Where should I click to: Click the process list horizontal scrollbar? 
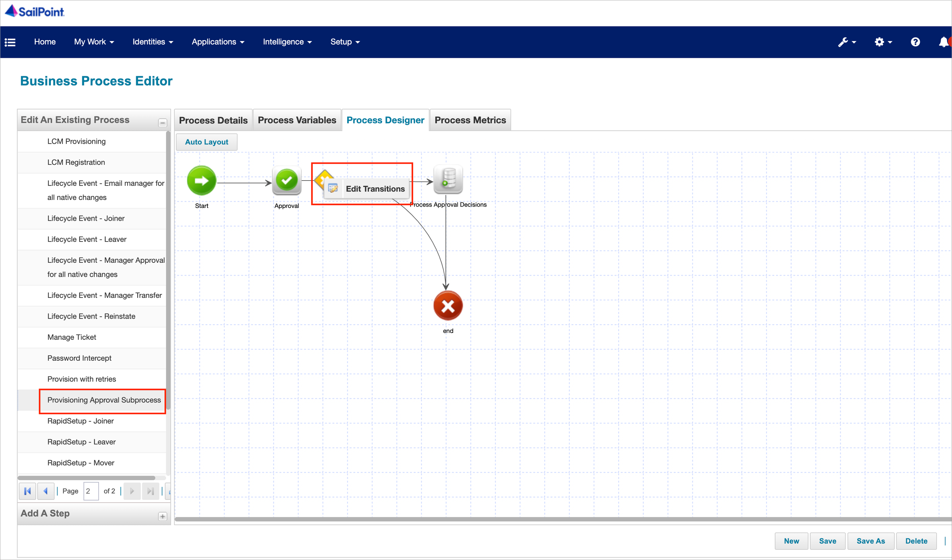(87, 478)
